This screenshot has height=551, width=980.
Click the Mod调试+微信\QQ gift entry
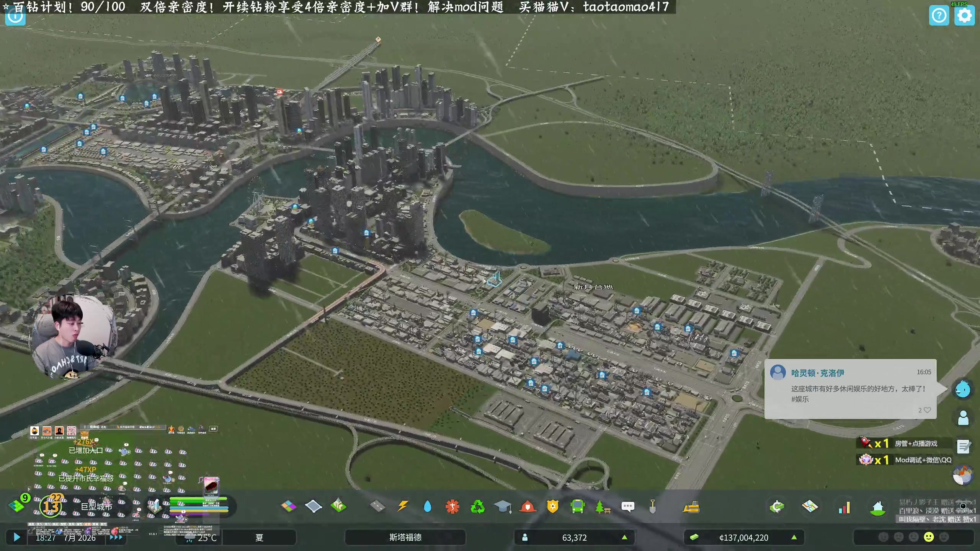(904, 460)
